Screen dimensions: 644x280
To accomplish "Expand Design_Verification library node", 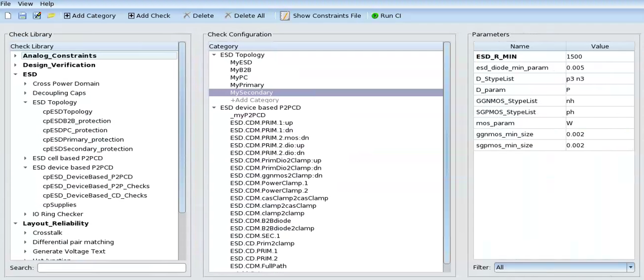I will coord(16,65).
